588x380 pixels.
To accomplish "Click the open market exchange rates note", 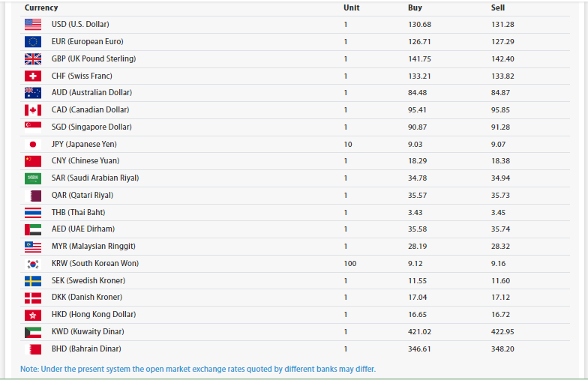I will (x=198, y=369).
